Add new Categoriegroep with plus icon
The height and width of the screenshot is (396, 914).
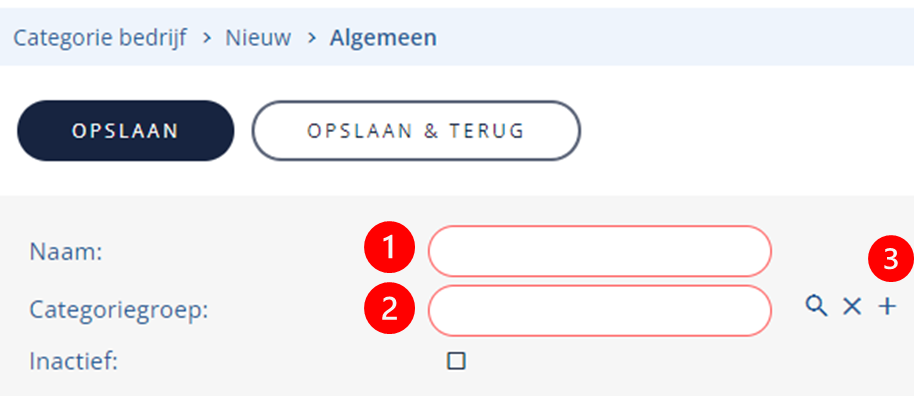click(x=887, y=306)
